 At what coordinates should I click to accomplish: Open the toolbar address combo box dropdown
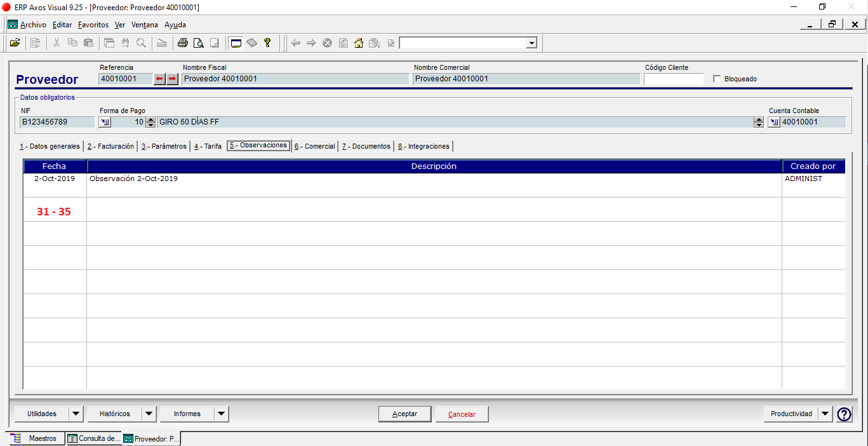pyautogui.click(x=531, y=43)
